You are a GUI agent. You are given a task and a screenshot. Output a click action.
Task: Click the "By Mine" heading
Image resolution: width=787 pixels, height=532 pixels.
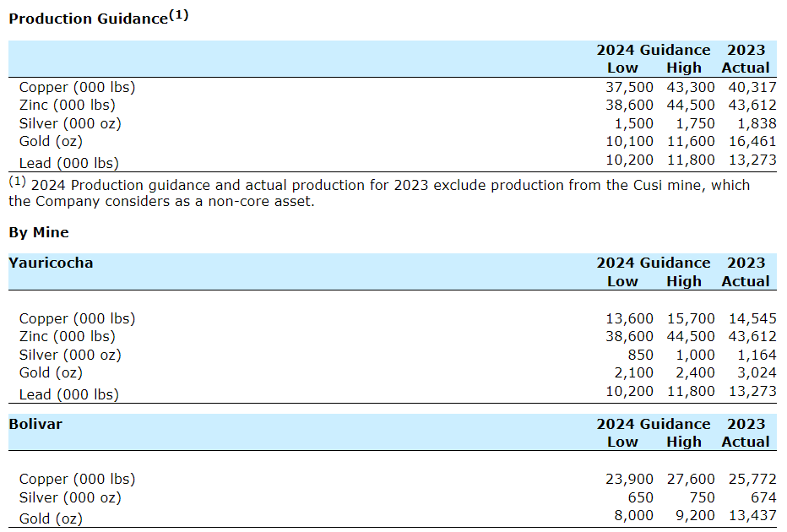pos(39,232)
